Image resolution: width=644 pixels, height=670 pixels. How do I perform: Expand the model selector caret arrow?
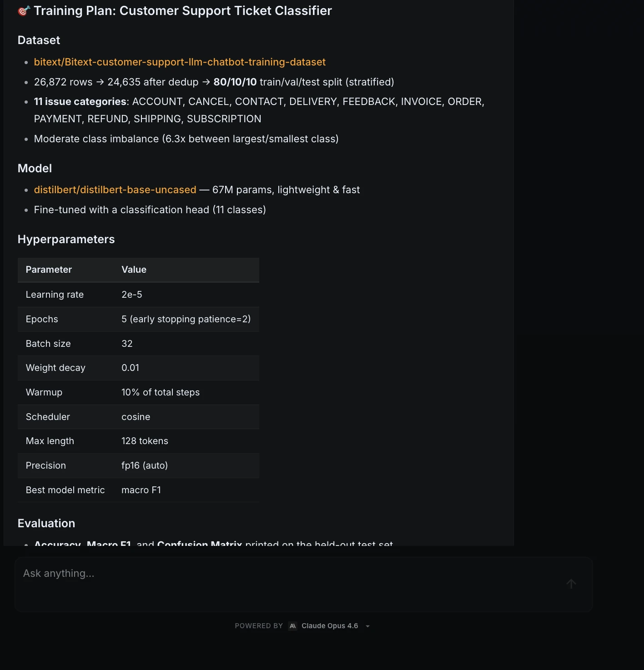click(x=367, y=626)
